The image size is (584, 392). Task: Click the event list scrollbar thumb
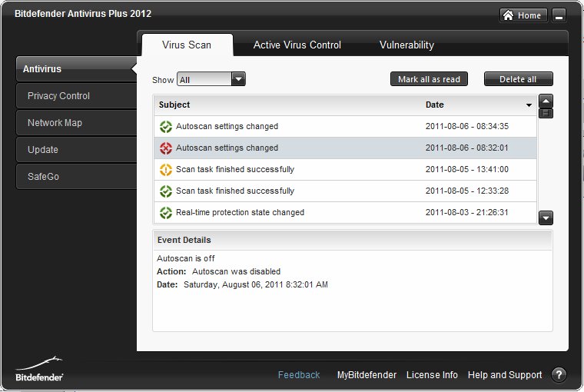point(546,113)
